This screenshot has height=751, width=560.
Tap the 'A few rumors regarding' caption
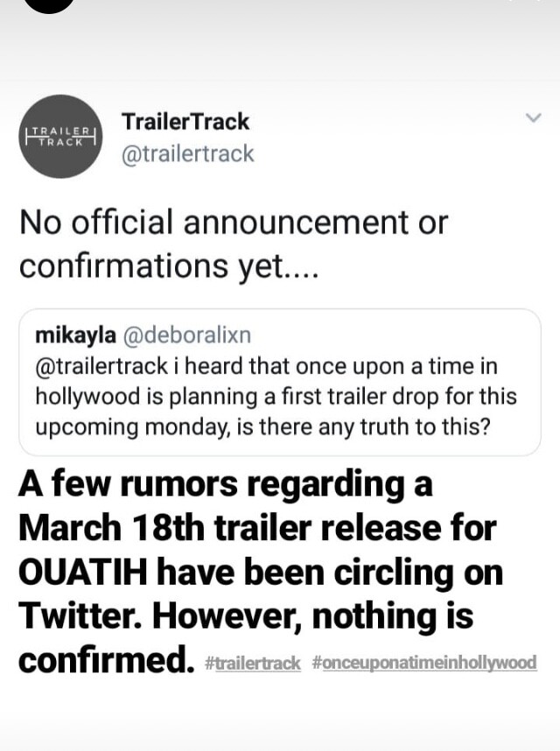point(226,484)
